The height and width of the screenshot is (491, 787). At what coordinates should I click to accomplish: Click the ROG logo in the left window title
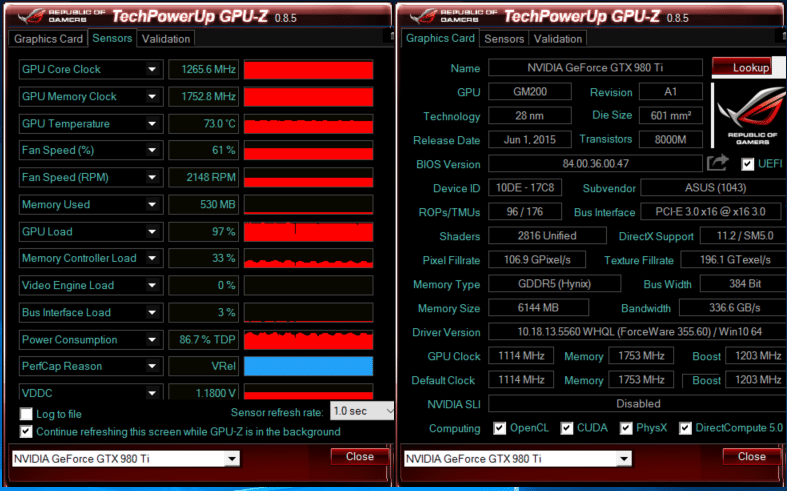(30, 16)
